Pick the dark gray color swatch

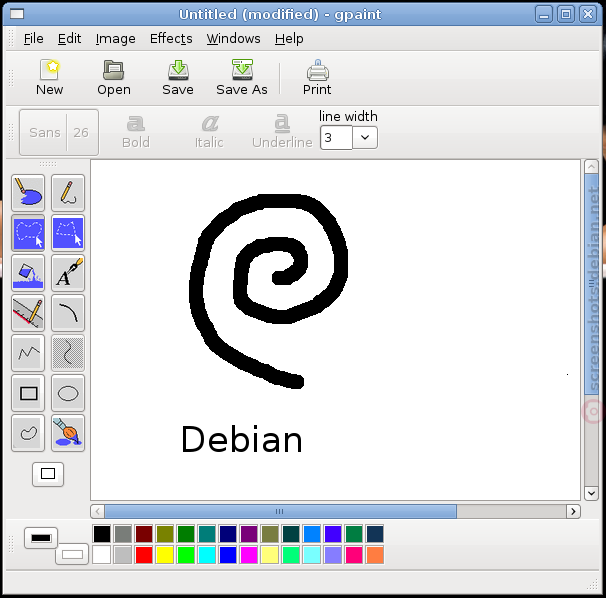123,534
